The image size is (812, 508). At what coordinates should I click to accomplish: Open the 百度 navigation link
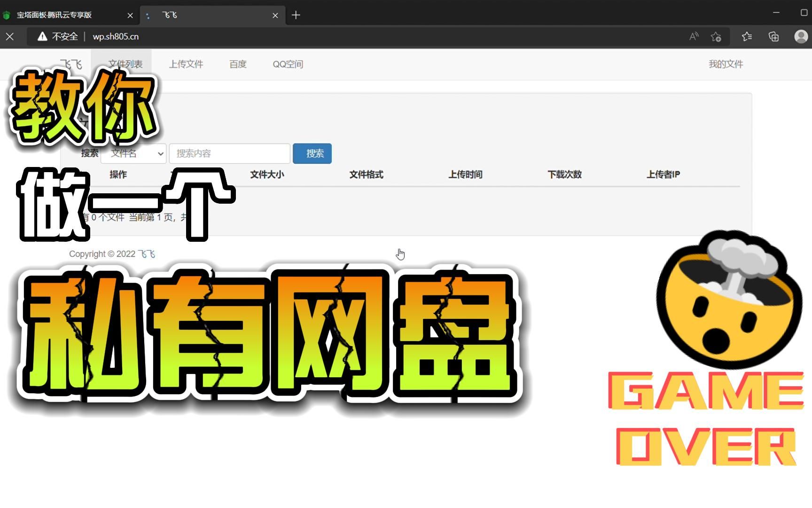[238, 64]
